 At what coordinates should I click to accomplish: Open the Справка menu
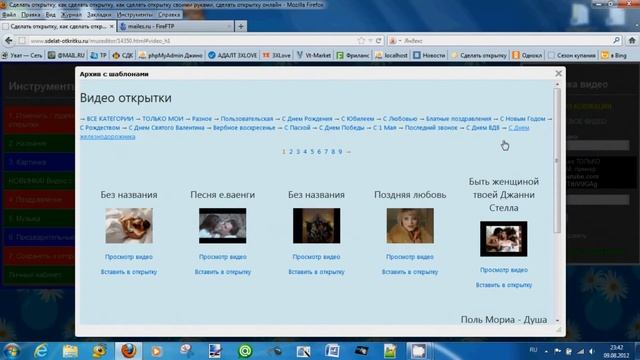(x=169, y=14)
